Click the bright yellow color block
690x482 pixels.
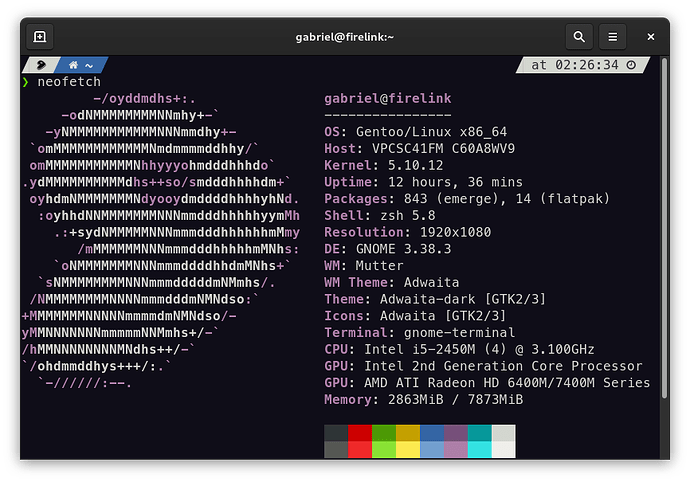[x=408, y=450]
